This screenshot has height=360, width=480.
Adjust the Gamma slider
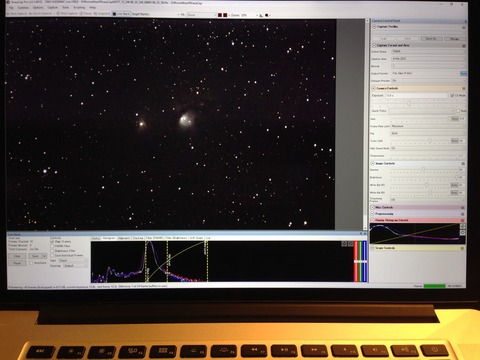(424, 170)
